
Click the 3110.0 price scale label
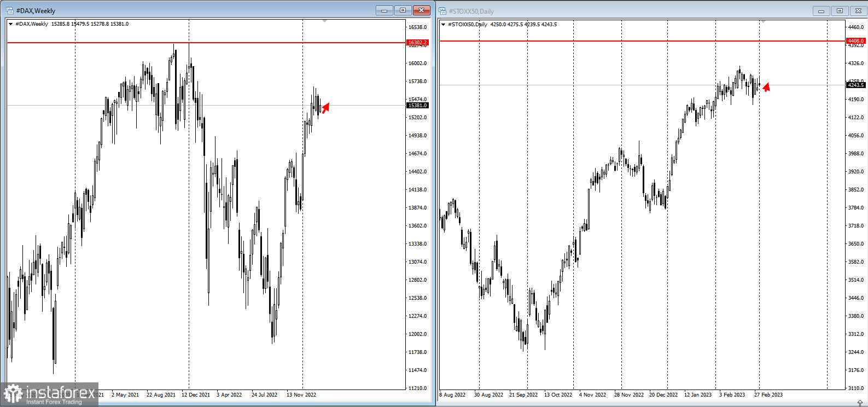tap(855, 388)
